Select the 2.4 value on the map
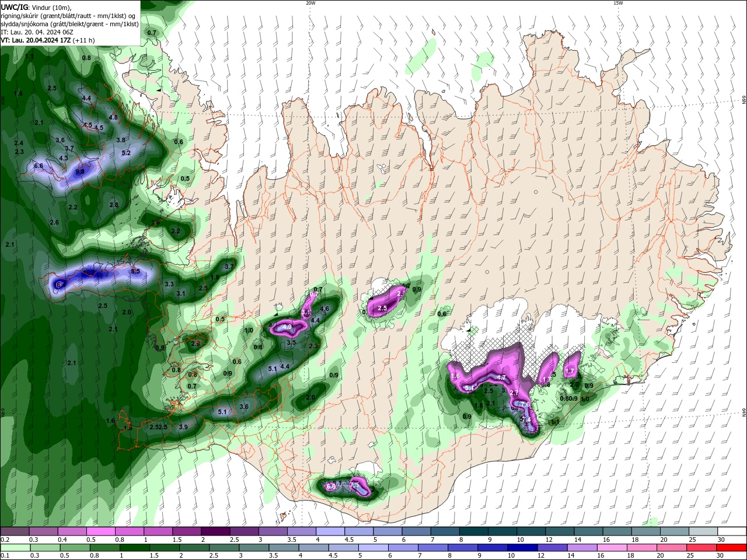Image resolution: width=747 pixels, height=560 pixels. (19, 143)
